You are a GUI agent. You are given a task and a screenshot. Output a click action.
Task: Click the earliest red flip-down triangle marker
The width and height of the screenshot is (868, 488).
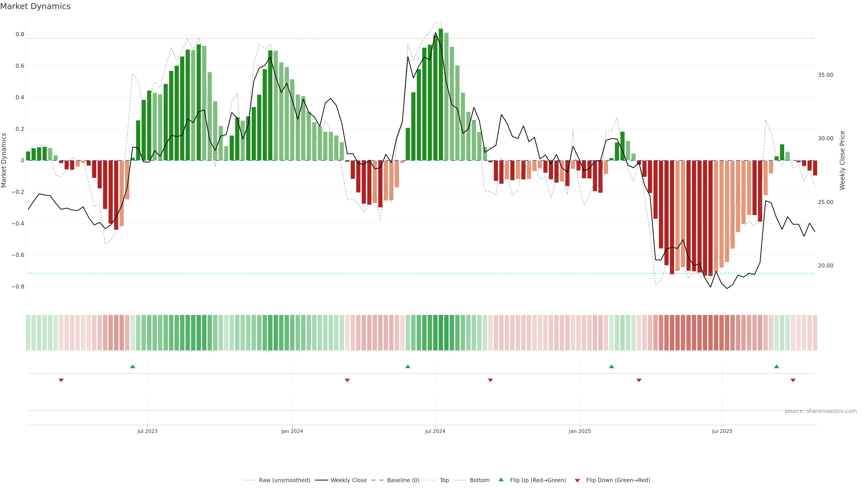[x=61, y=380]
